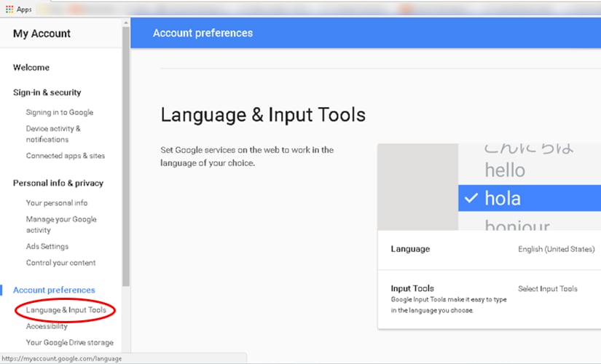
Task: Click the sidebar vertical scrollbar
Action: [126, 157]
